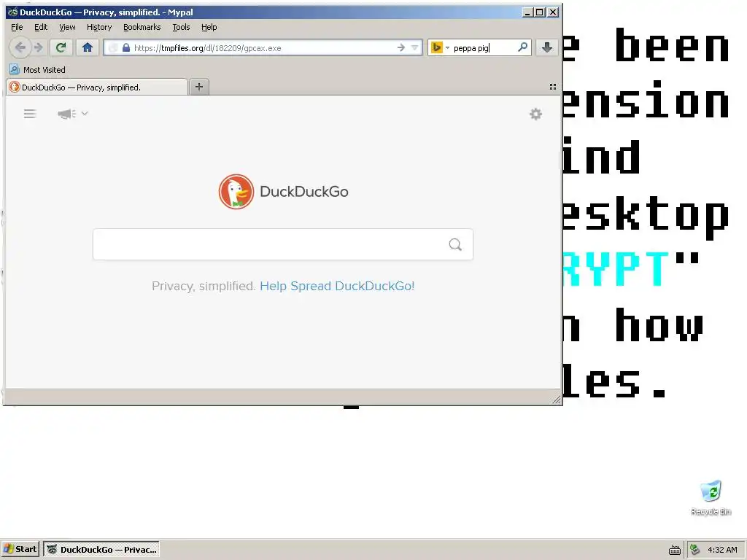Reload the page with the green refresh icon

tap(61, 47)
